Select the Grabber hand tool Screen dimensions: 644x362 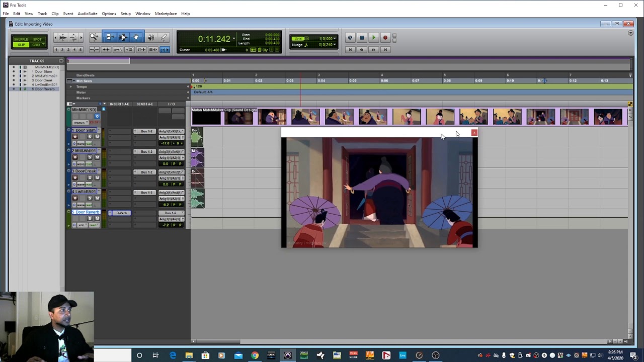pos(136,37)
